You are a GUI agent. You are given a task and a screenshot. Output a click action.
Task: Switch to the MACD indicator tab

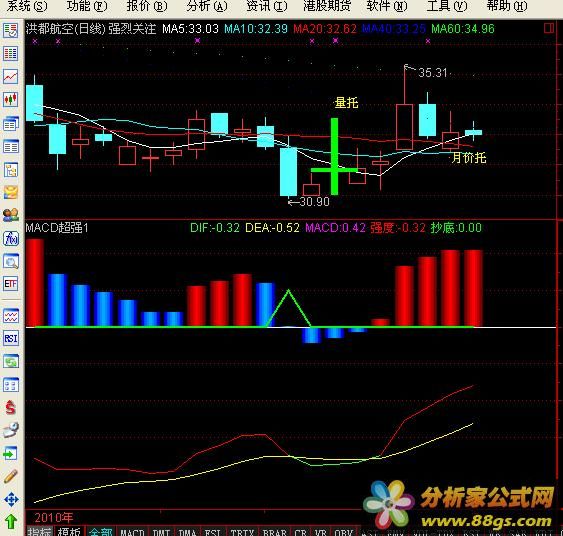coord(132,532)
